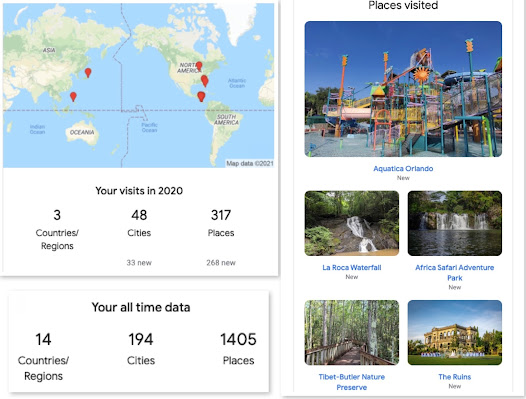
Task: Click the '1405' all-time places count
Action: coord(239,339)
